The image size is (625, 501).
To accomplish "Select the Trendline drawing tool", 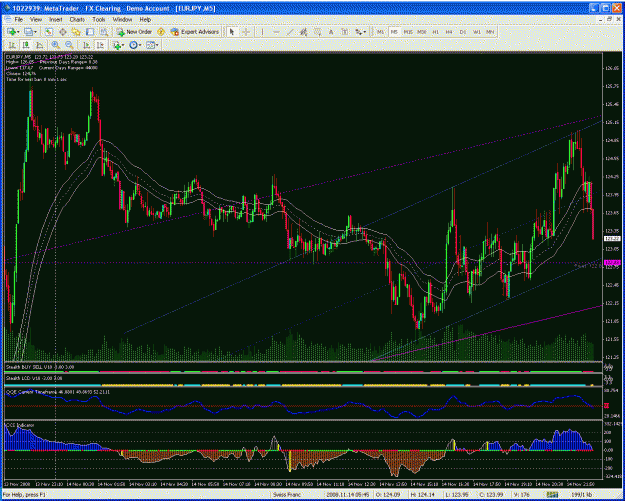I will click(290, 32).
